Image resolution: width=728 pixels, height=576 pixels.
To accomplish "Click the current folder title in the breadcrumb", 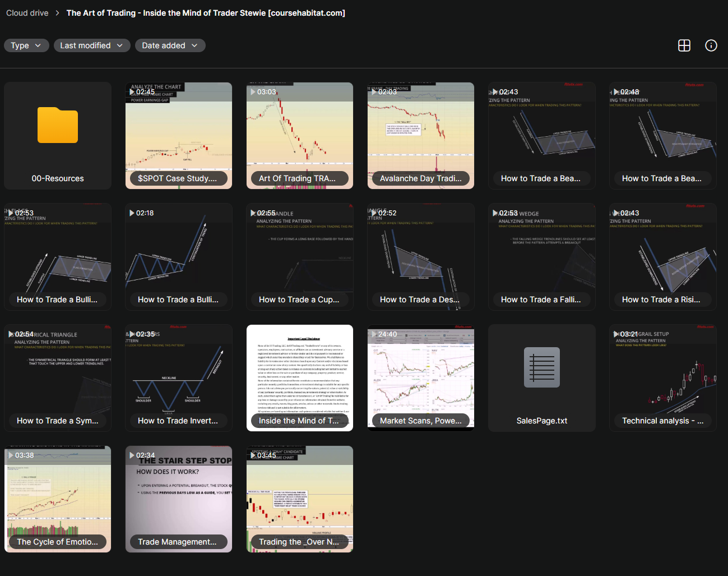I will coord(206,13).
